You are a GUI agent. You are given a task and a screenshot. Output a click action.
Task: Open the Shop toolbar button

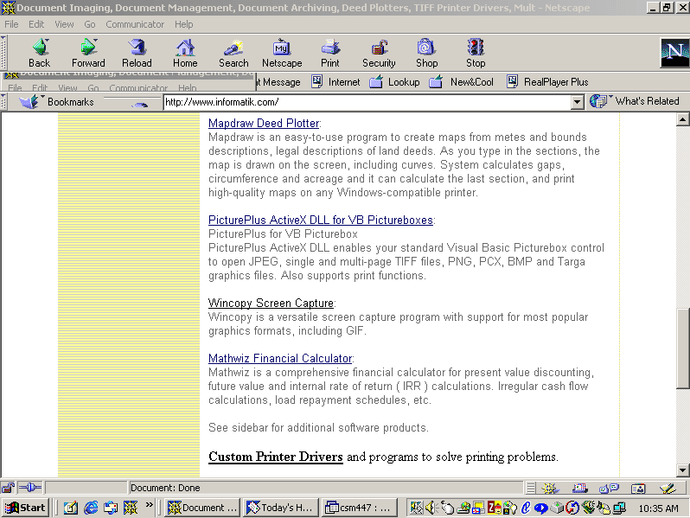click(x=427, y=53)
